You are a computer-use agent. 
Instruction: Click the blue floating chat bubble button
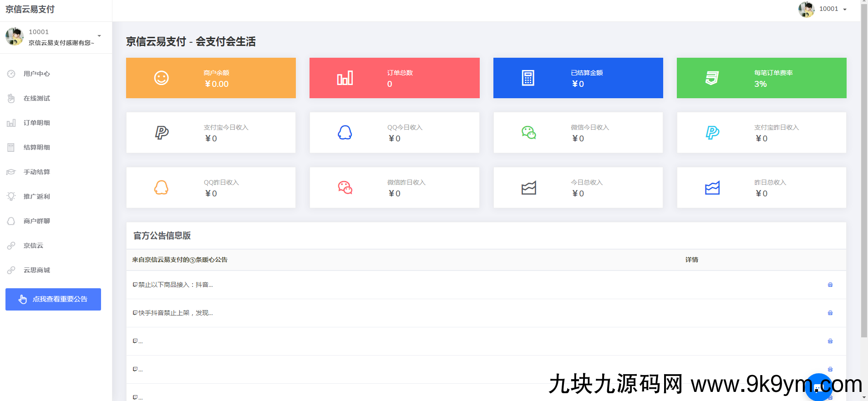(818, 387)
